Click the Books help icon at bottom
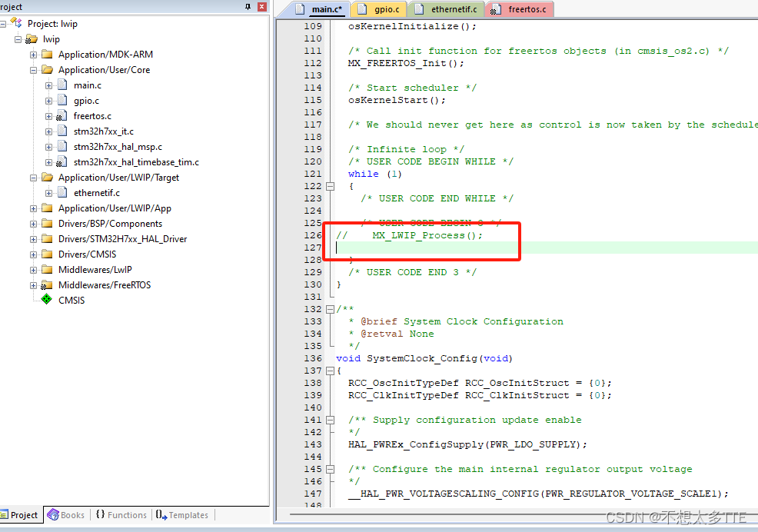The image size is (758, 532). pos(52,515)
